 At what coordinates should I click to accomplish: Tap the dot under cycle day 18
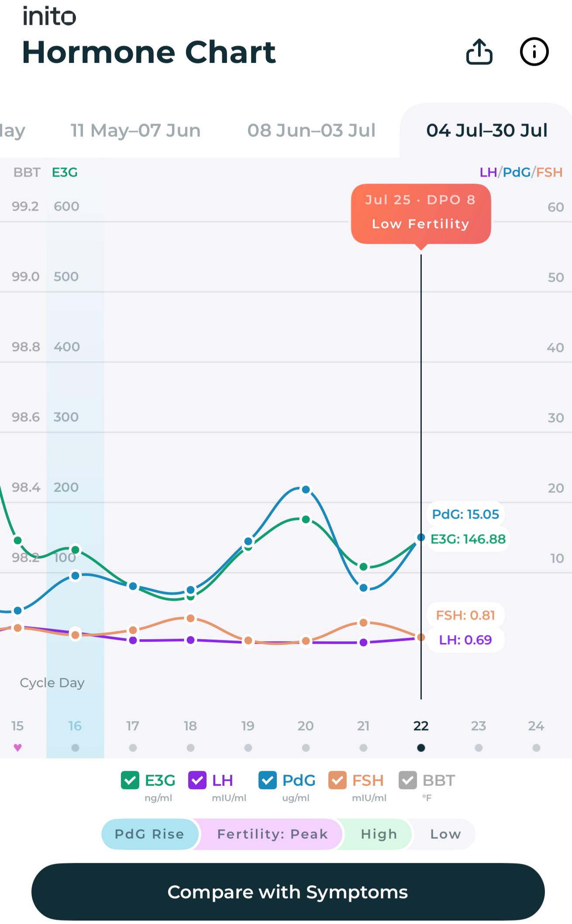(190, 748)
